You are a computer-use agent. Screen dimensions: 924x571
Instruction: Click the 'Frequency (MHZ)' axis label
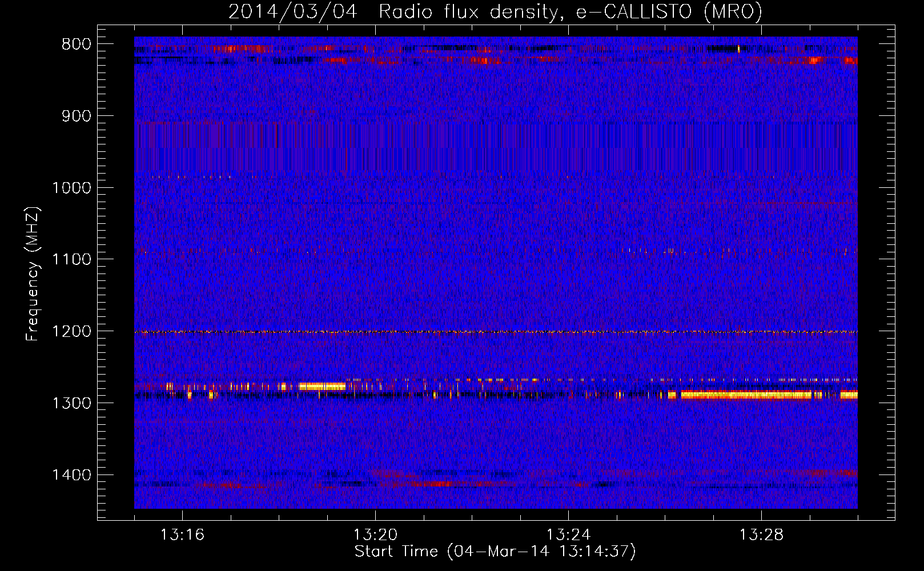tap(33, 274)
